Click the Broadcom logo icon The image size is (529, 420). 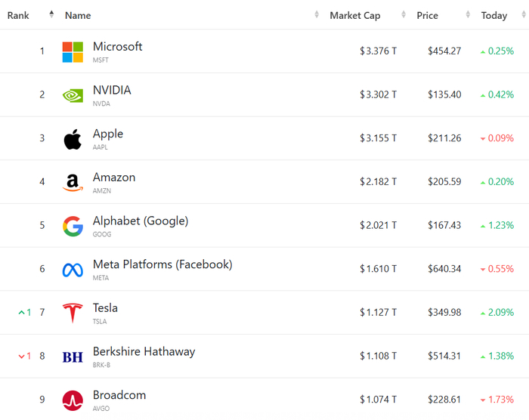click(x=73, y=400)
